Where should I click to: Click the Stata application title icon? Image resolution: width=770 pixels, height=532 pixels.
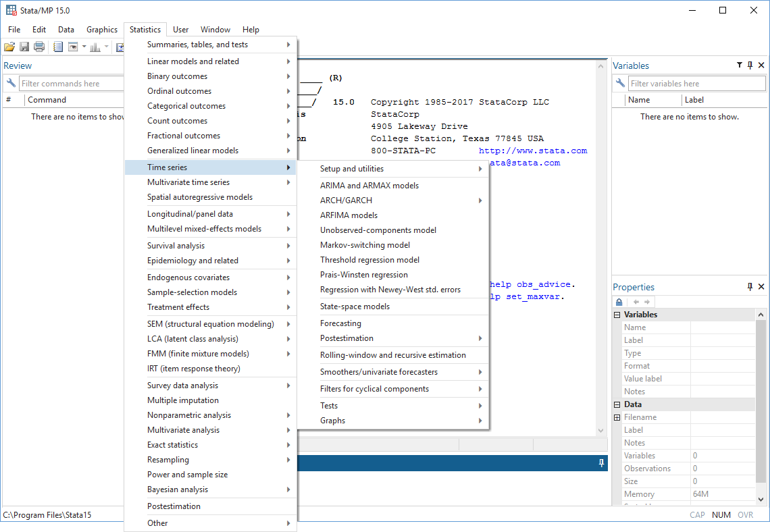11,10
